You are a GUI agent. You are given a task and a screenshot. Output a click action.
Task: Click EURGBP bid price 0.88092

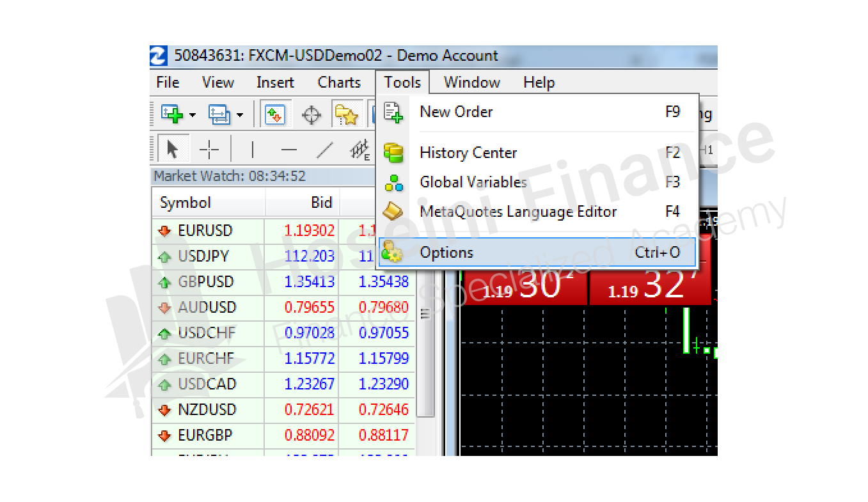(310, 435)
